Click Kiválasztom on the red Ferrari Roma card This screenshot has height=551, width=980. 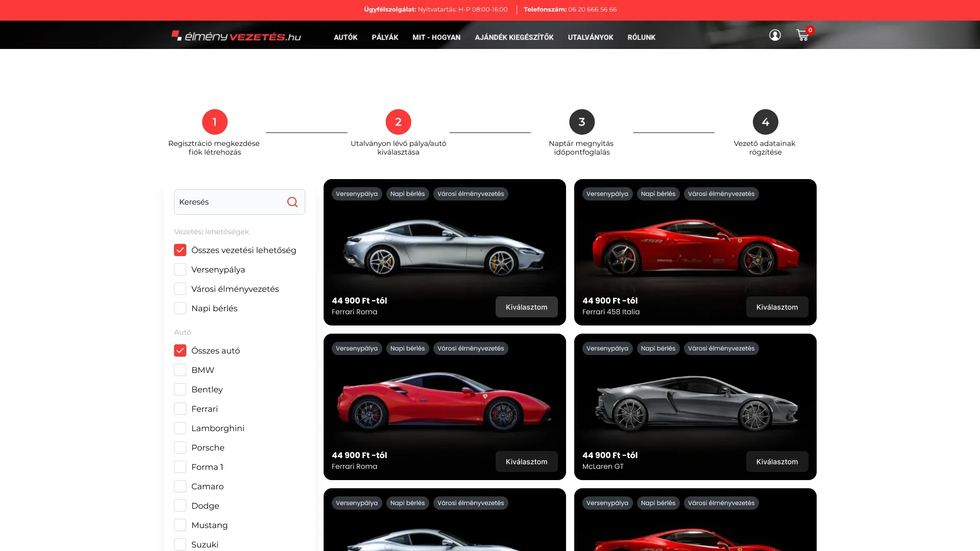coord(526,462)
